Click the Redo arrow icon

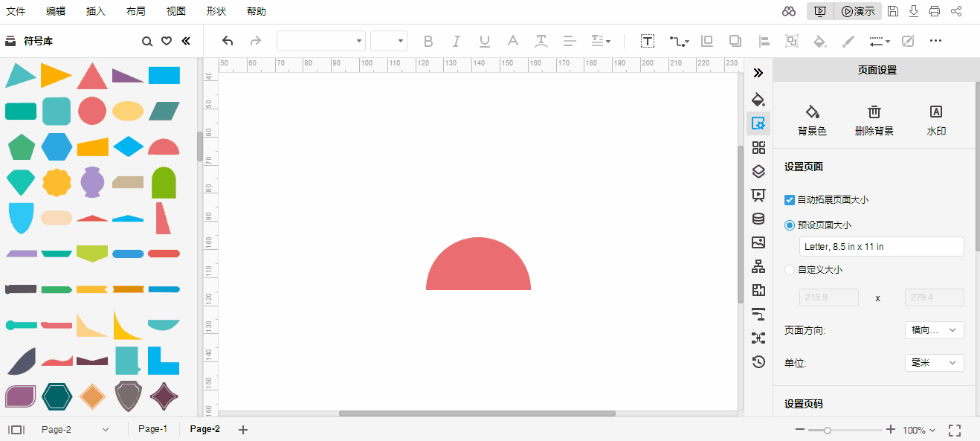coord(256,41)
